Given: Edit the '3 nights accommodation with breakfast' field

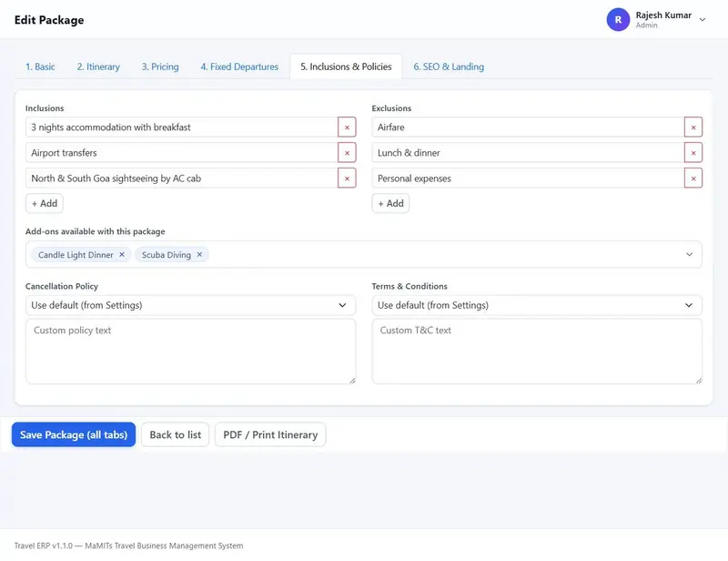Looking at the screenshot, I should point(181,127).
